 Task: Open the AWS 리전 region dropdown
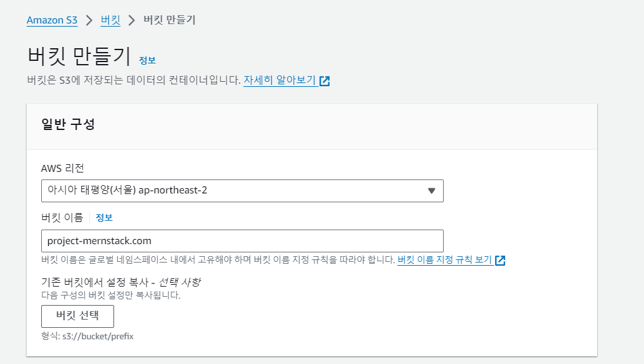tap(241, 190)
